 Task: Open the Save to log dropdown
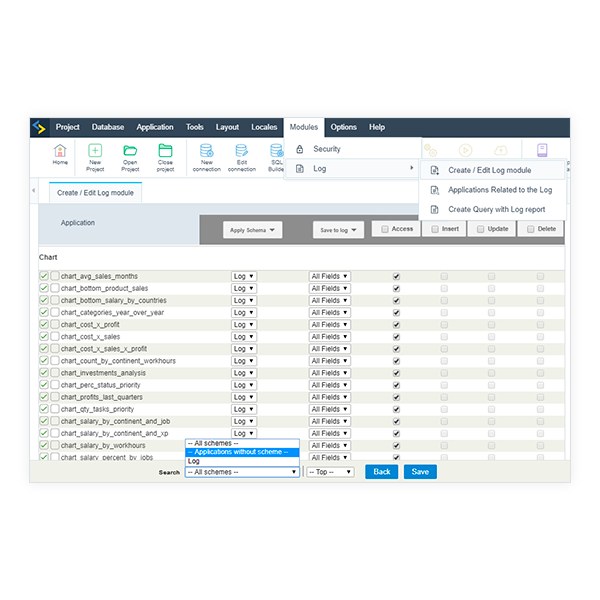pos(338,230)
